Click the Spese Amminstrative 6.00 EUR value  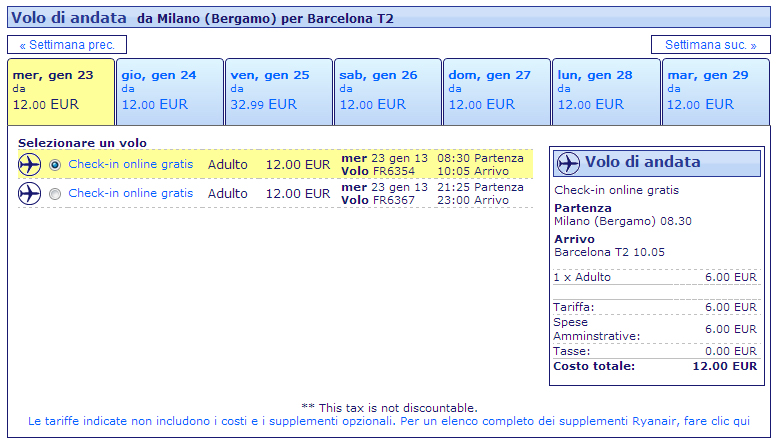point(731,329)
